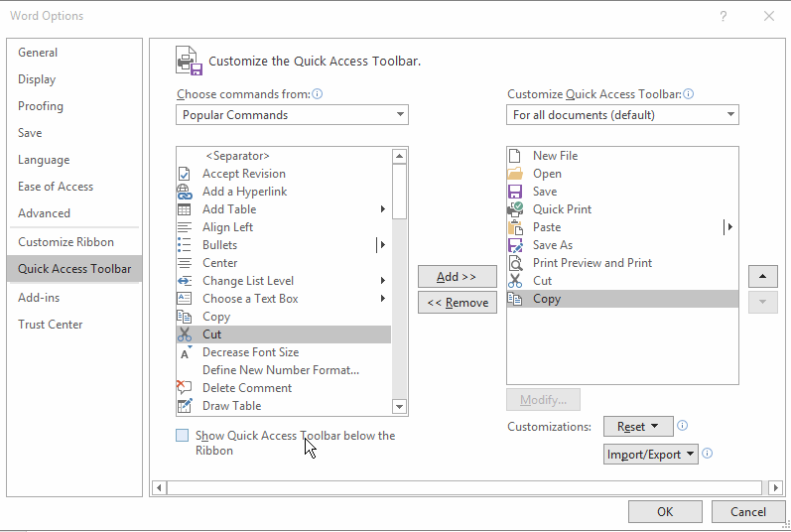Click commands list scroll up arrow
The image size is (791, 532).
399,156
